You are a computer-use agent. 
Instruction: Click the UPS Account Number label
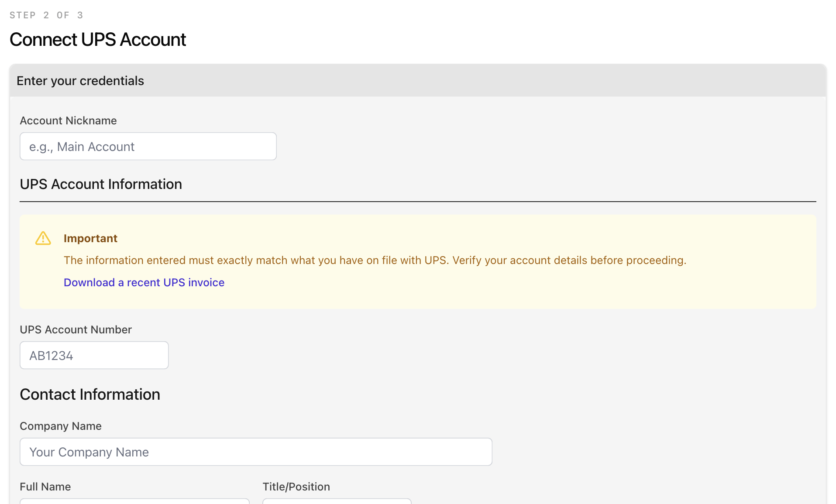click(x=76, y=329)
